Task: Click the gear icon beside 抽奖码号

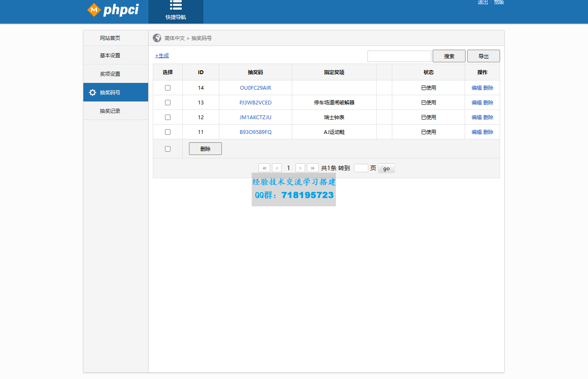Action: click(93, 92)
